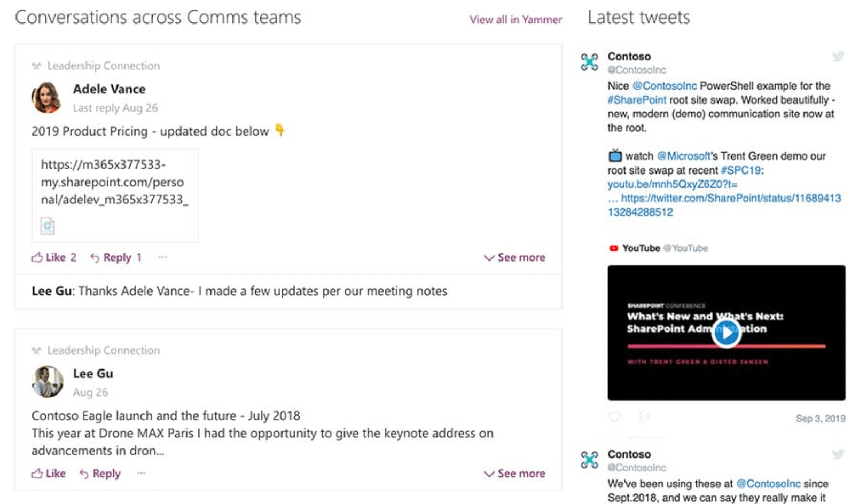This screenshot has height=504, width=859.
Task: Open Lee Gu's profile avatar
Action: [x=47, y=382]
